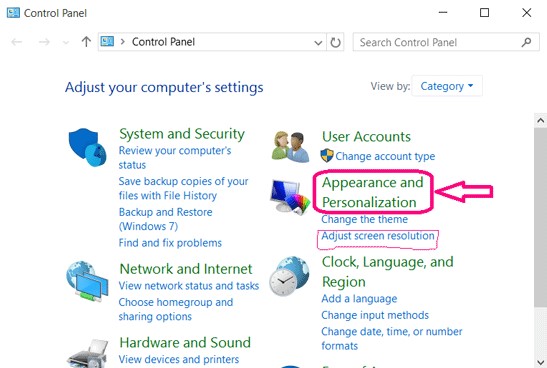The width and height of the screenshot is (547, 368).
Task: Open the recent locations dropdown arrow
Action: click(65, 43)
